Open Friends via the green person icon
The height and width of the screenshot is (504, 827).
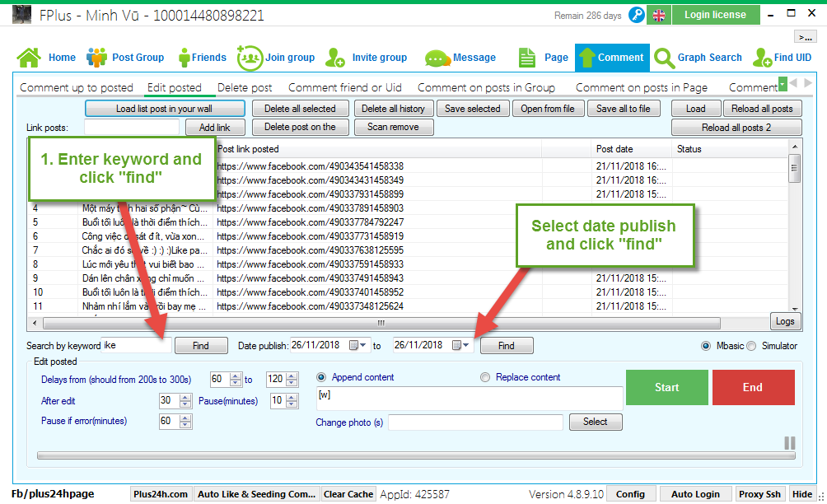point(184,58)
